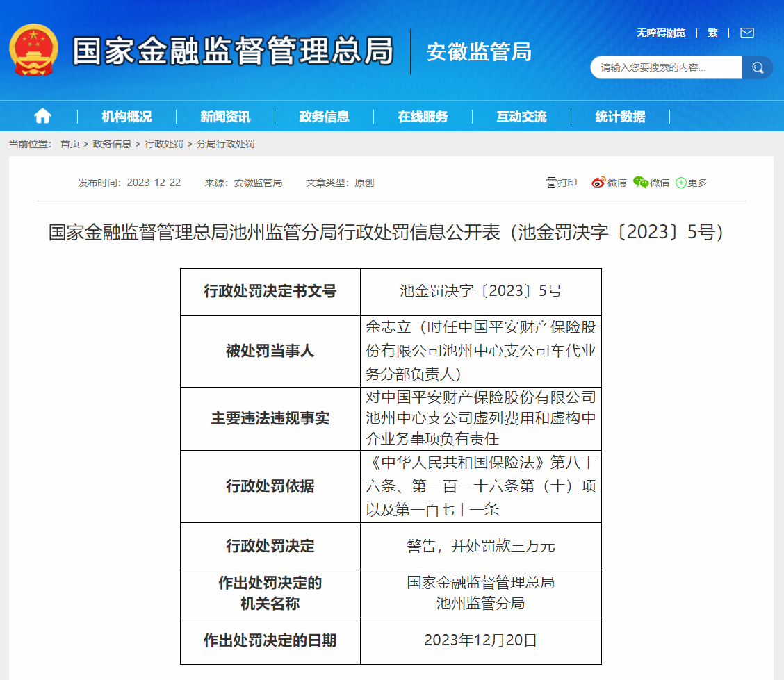This screenshot has width=784, height=680.
Task: Click 行政处罚依据 row label
Action: point(270,486)
